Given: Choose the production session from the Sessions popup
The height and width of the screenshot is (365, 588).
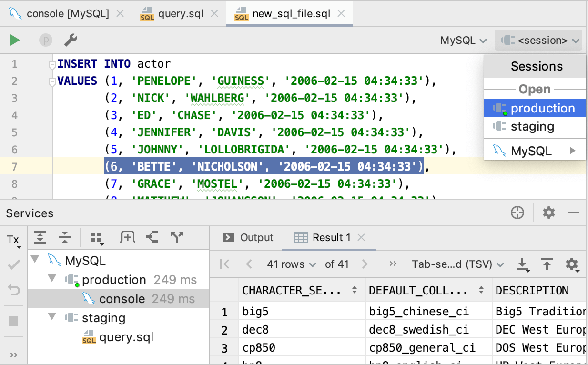Looking at the screenshot, I should 540,108.
